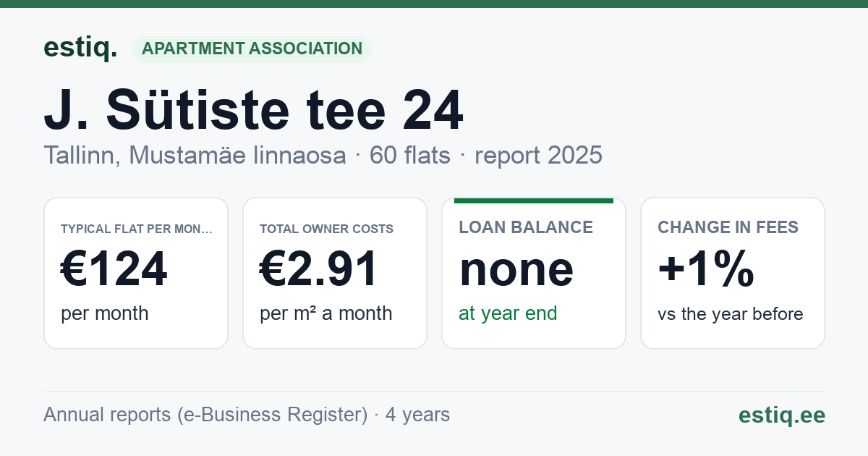Click the 'none' loan balance value

point(516,269)
